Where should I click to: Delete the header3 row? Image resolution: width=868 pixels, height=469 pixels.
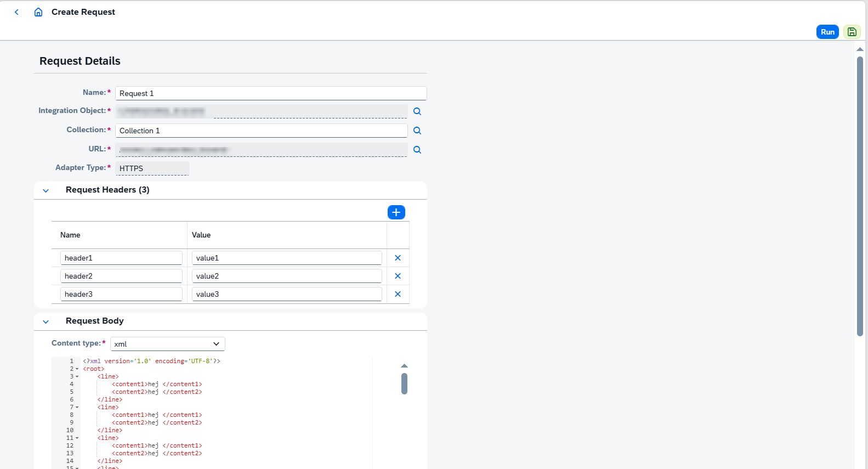pyautogui.click(x=398, y=294)
